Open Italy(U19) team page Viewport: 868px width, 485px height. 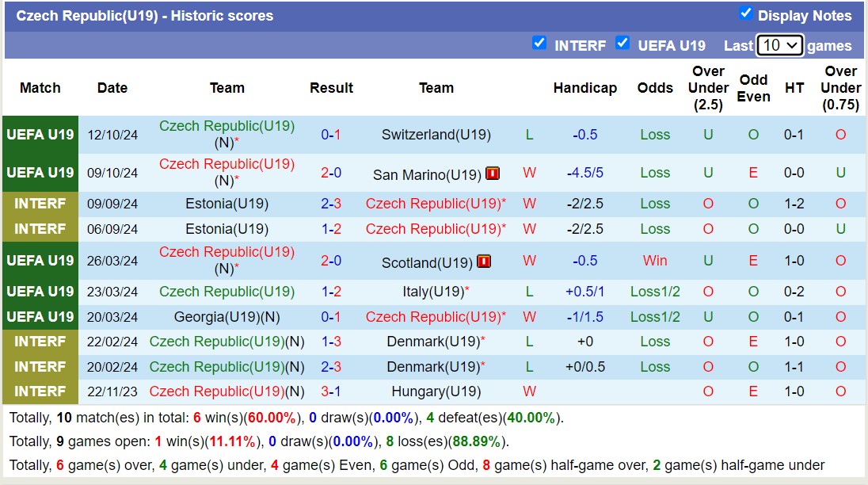point(432,292)
